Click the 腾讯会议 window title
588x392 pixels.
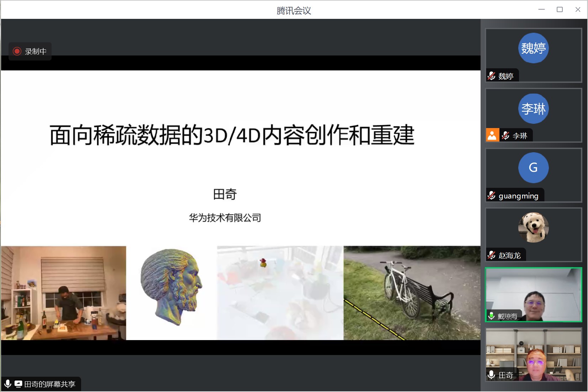294,10
